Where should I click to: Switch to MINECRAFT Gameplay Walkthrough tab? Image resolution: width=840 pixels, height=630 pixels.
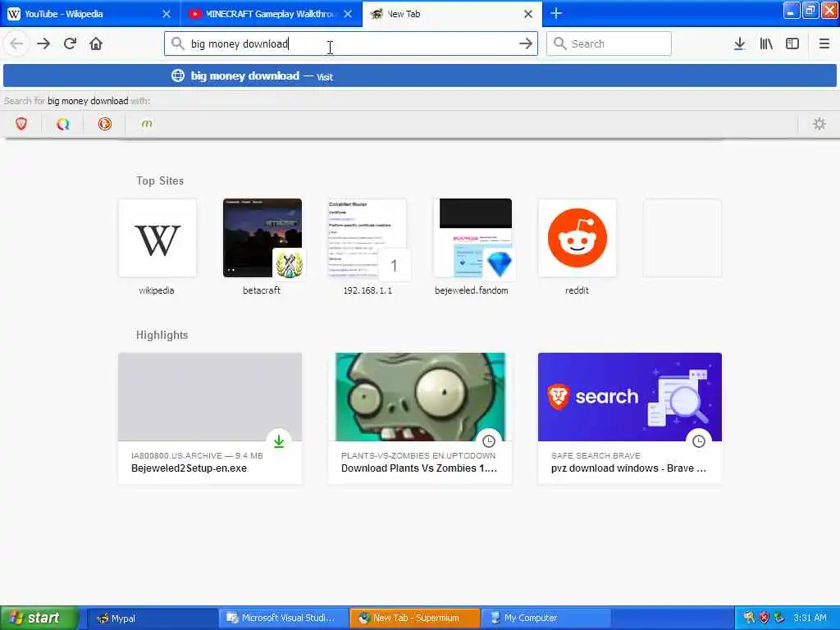[x=271, y=14]
